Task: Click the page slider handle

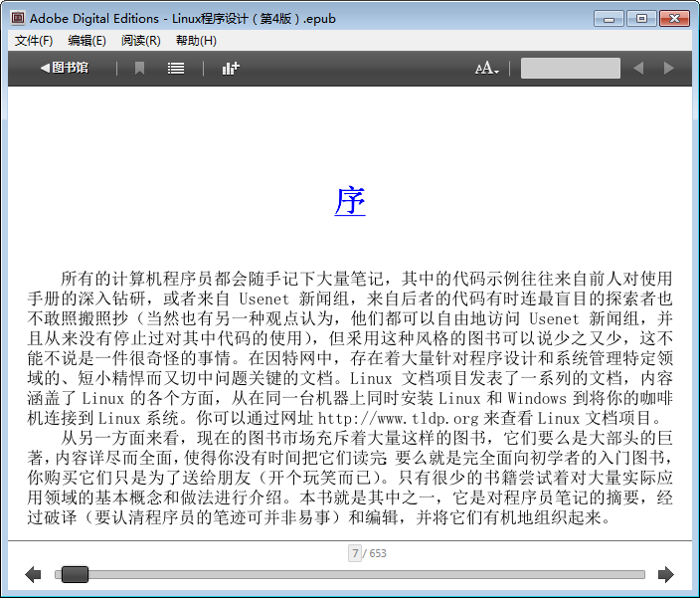Action: (75, 574)
